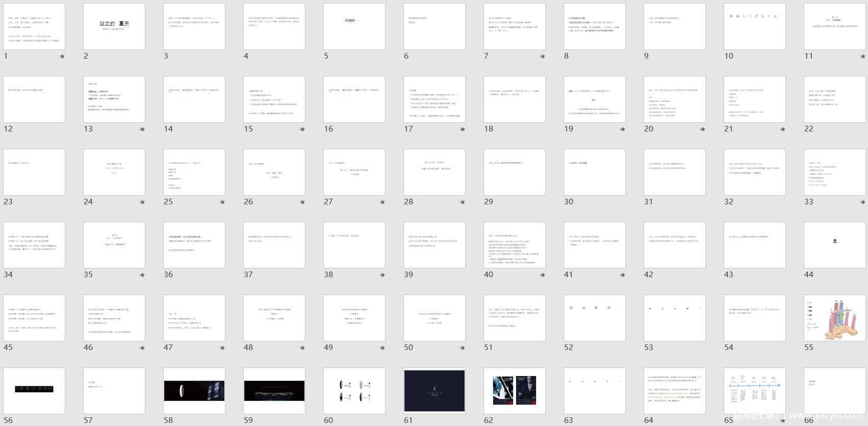The image size is (868, 426).
Task: Click the transition star under slide 15
Action: (x=302, y=129)
